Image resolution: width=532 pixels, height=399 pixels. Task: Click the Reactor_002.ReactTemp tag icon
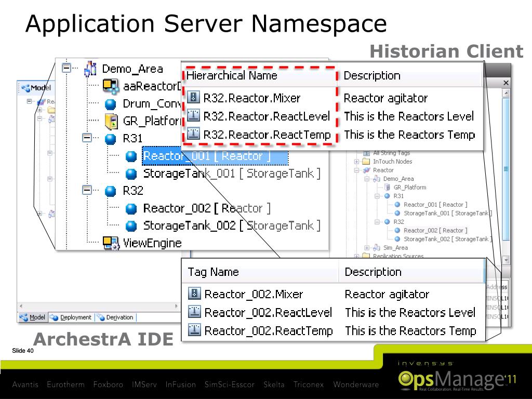(194, 330)
